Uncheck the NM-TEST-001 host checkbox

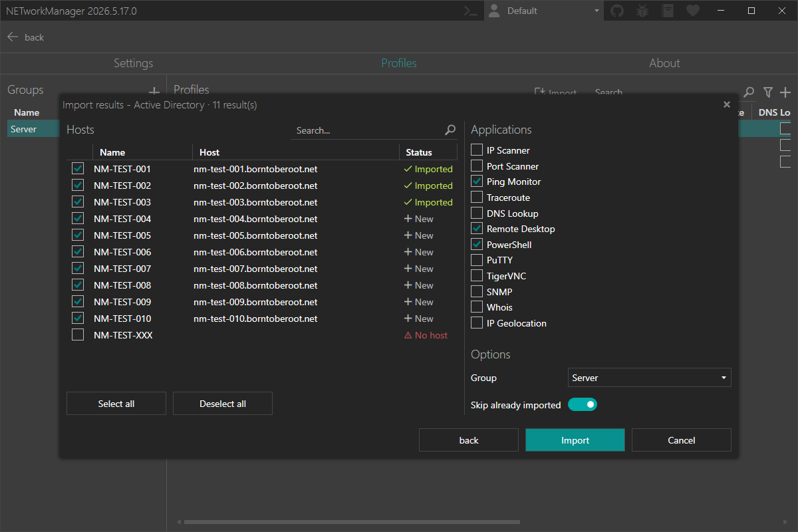tap(78, 169)
